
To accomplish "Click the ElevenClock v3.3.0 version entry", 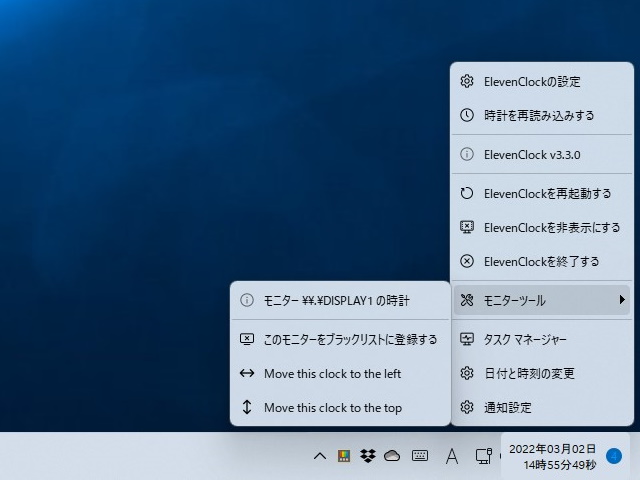I will pos(542,155).
